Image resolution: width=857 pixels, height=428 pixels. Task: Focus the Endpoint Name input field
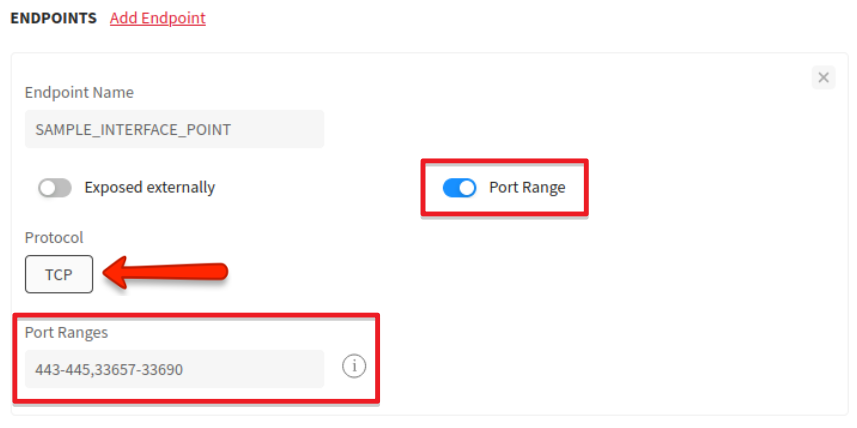(x=174, y=129)
